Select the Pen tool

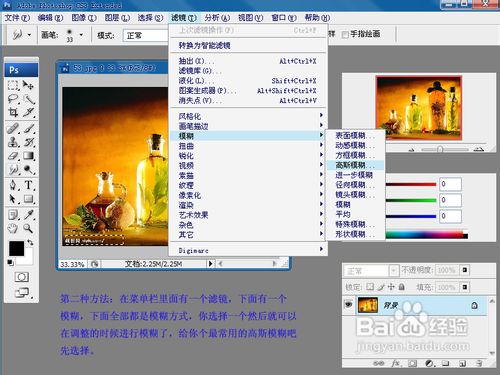(13, 185)
